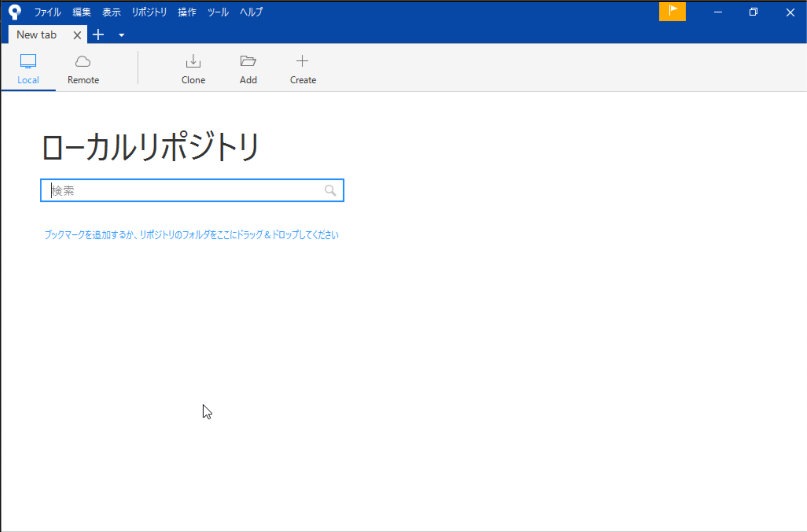Click the search magnifier icon
This screenshot has width=807, height=532.
click(x=330, y=190)
